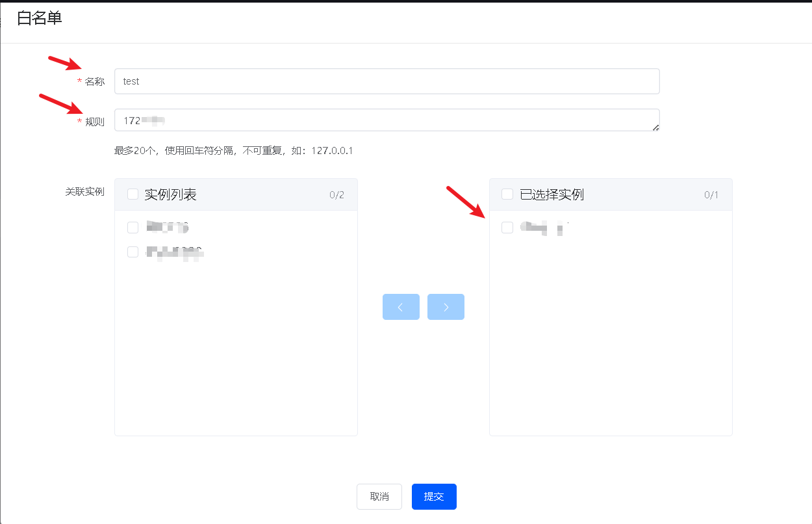Click the 已选择实例 panel header title
Viewport: 812px width, 524px height.
pyautogui.click(x=552, y=194)
